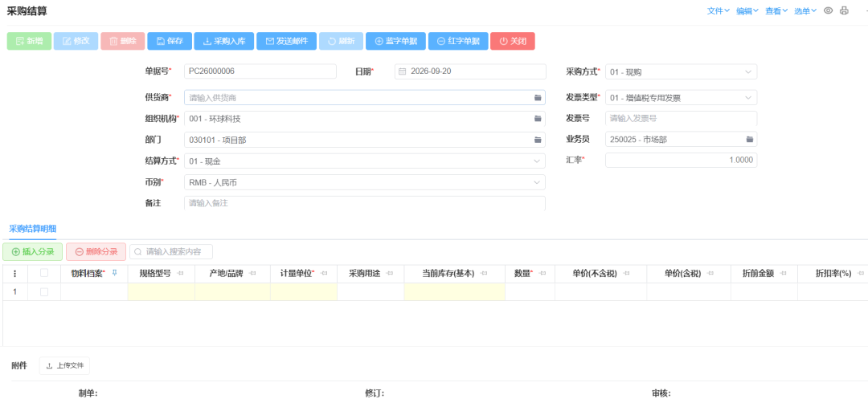
Task: Click the resize icon on 计量单位 column header
Action: tap(325, 273)
